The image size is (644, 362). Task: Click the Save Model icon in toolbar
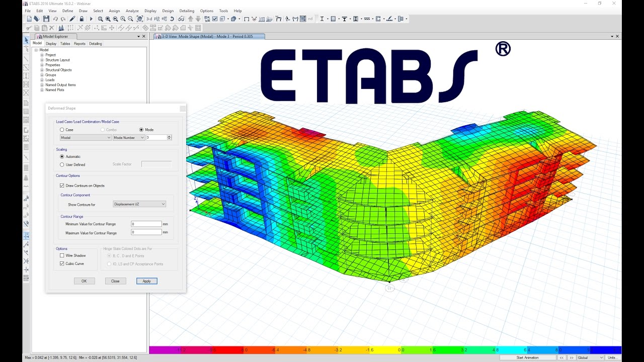point(47,19)
